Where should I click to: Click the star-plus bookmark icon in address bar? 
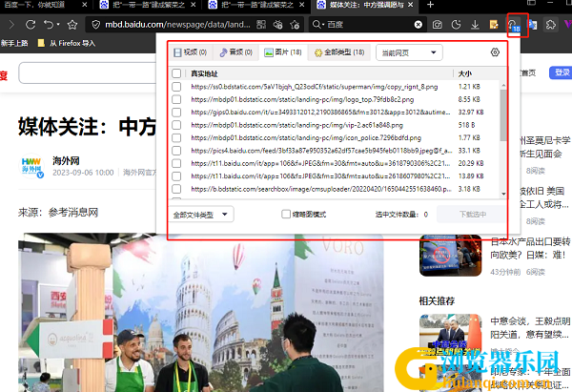295,25
